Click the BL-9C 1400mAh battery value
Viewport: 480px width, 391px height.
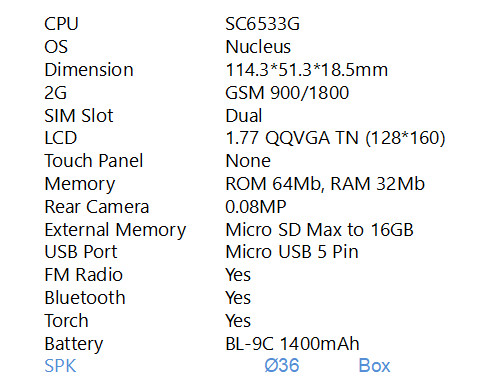coord(292,344)
